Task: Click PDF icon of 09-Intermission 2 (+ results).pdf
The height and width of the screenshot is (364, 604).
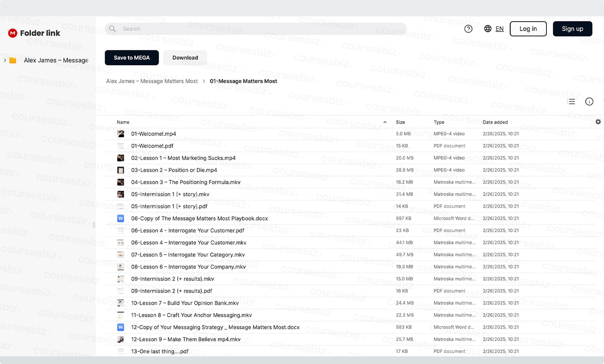Action: click(120, 291)
